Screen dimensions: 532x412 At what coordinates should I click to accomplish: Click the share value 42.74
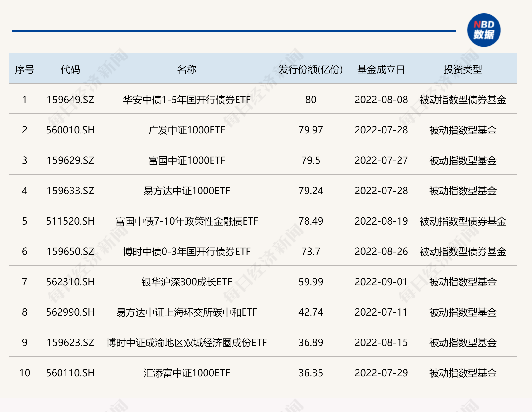[311, 312]
